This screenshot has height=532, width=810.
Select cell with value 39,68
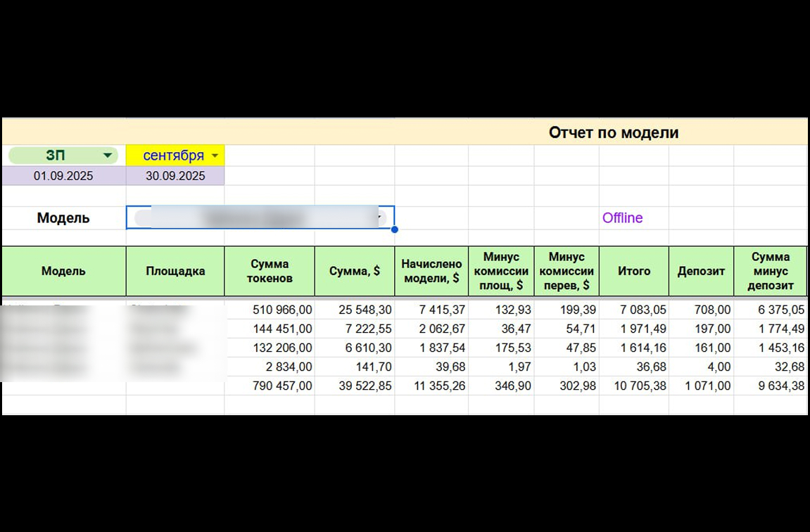click(x=431, y=367)
